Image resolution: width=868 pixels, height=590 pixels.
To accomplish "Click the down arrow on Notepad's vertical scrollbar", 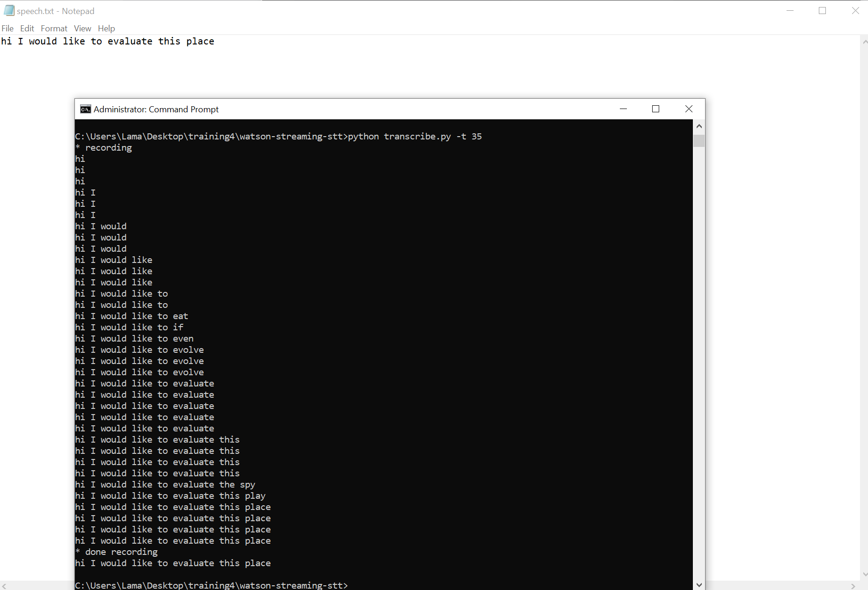I will pos(864,575).
